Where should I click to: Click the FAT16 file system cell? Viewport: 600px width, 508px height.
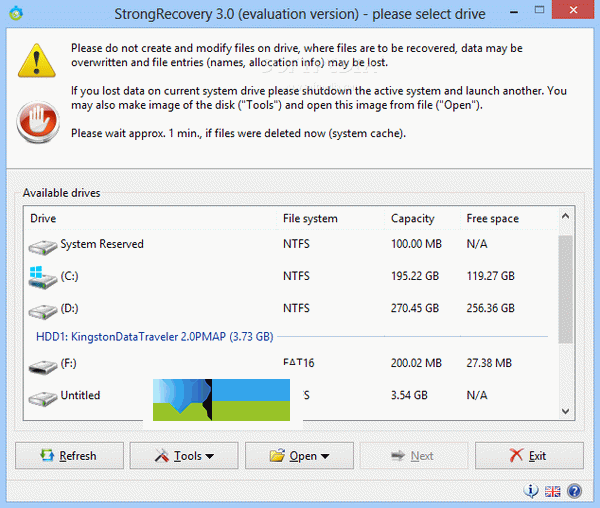coord(298,363)
